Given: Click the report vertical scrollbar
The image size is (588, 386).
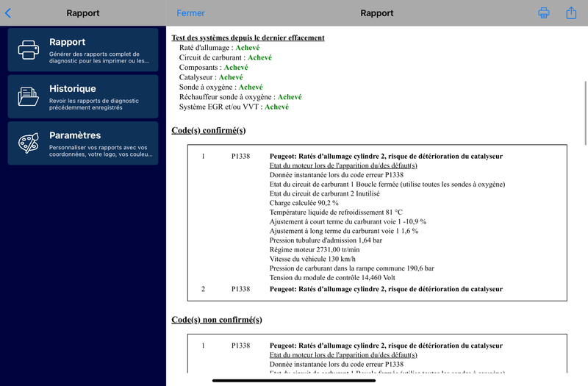Looking at the screenshot, I should tap(585, 113).
